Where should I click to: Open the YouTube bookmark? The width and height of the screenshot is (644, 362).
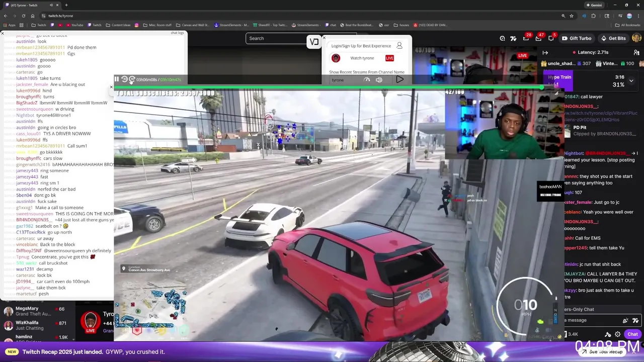click(74, 25)
